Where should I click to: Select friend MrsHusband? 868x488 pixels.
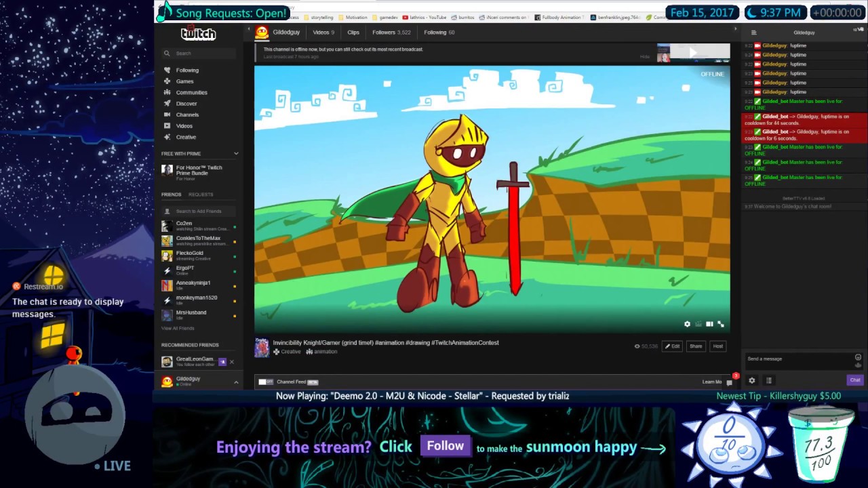199,315
